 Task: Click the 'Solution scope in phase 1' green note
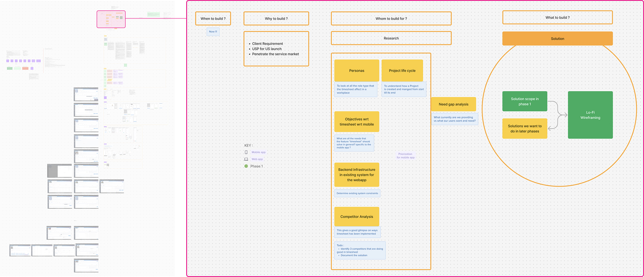524,101
